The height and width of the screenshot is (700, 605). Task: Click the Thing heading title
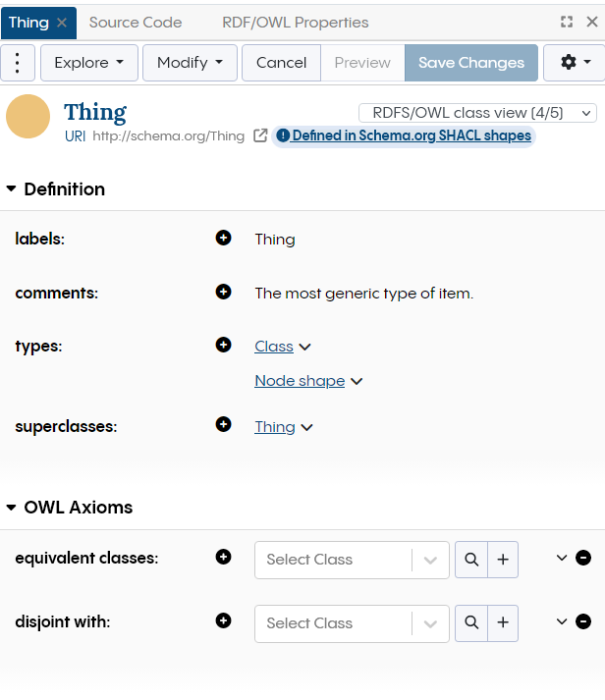[x=95, y=112]
